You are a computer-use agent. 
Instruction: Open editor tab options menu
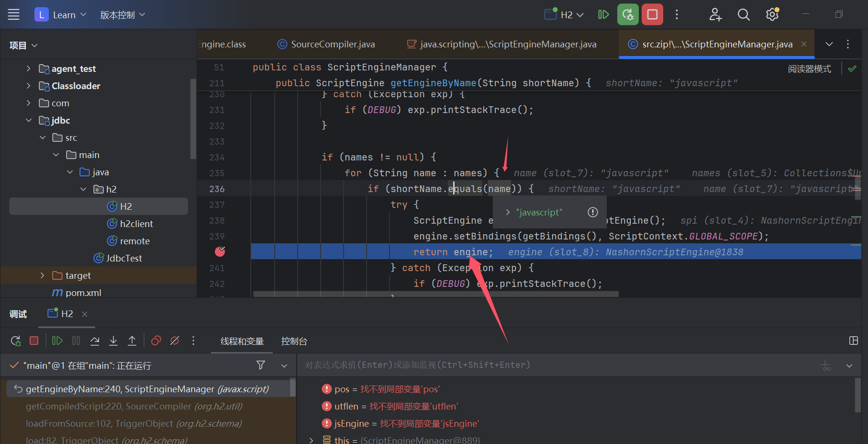click(x=848, y=44)
